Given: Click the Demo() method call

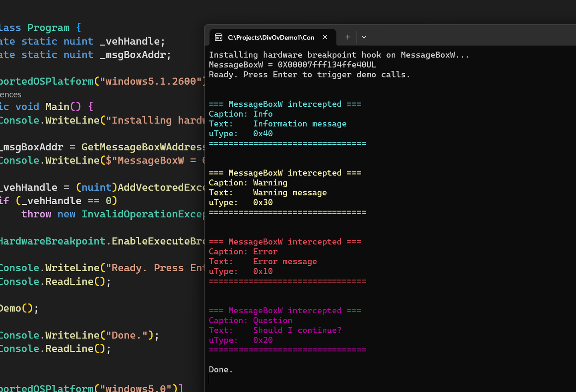Looking at the screenshot, I should point(10,308).
